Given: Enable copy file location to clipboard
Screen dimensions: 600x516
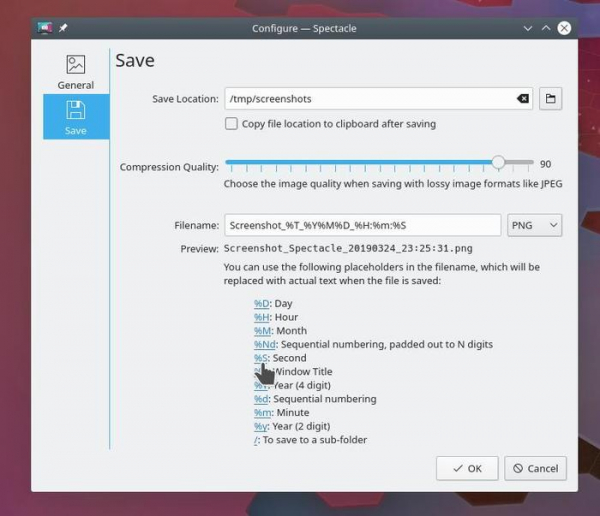Looking at the screenshot, I should pyautogui.click(x=232, y=124).
